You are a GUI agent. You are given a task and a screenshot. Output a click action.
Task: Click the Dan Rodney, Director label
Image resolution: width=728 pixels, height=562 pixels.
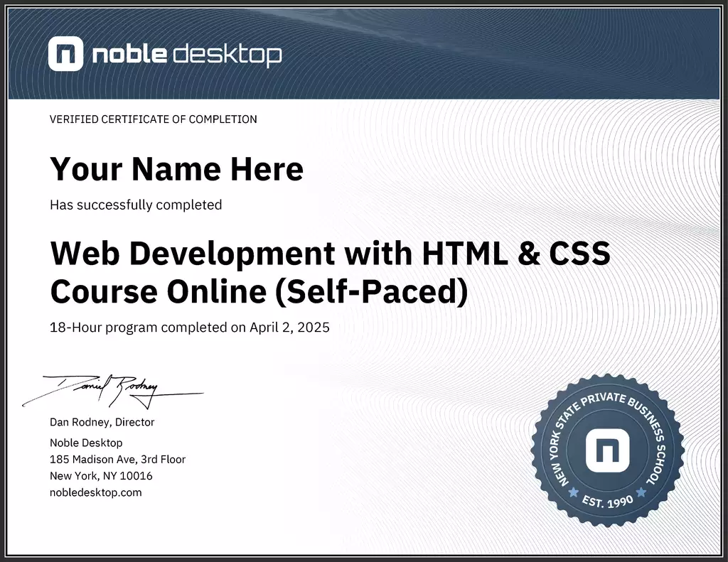pyautogui.click(x=102, y=421)
